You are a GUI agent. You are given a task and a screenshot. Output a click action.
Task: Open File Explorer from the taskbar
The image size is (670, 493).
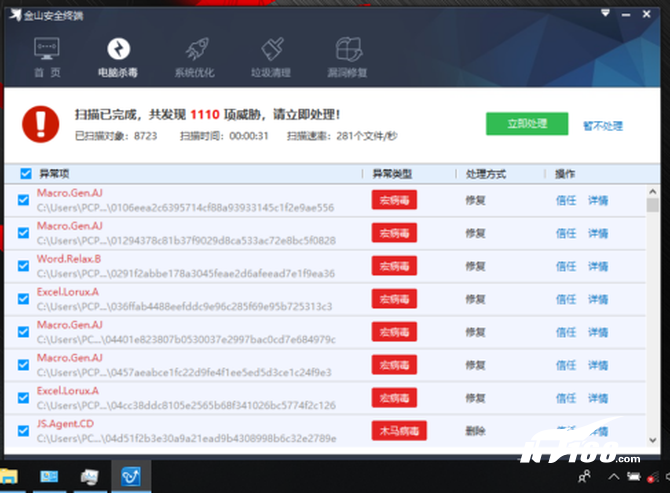click(x=8, y=475)
